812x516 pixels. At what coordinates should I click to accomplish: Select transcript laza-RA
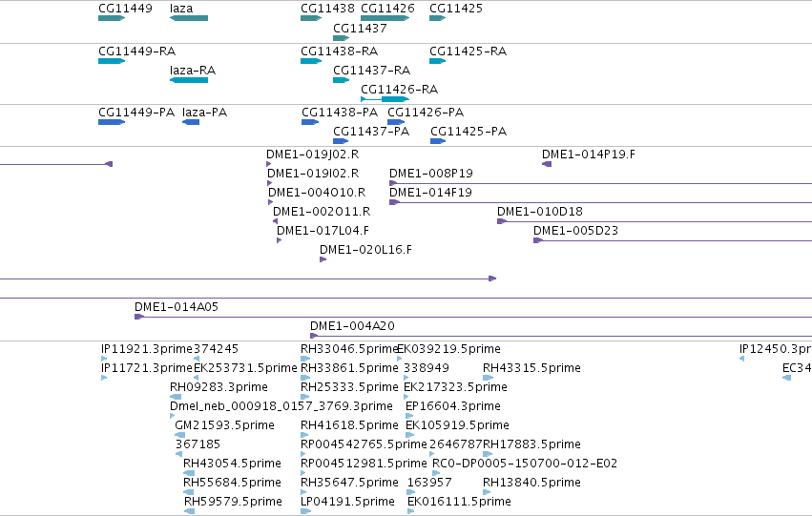[x=189, y=80]
